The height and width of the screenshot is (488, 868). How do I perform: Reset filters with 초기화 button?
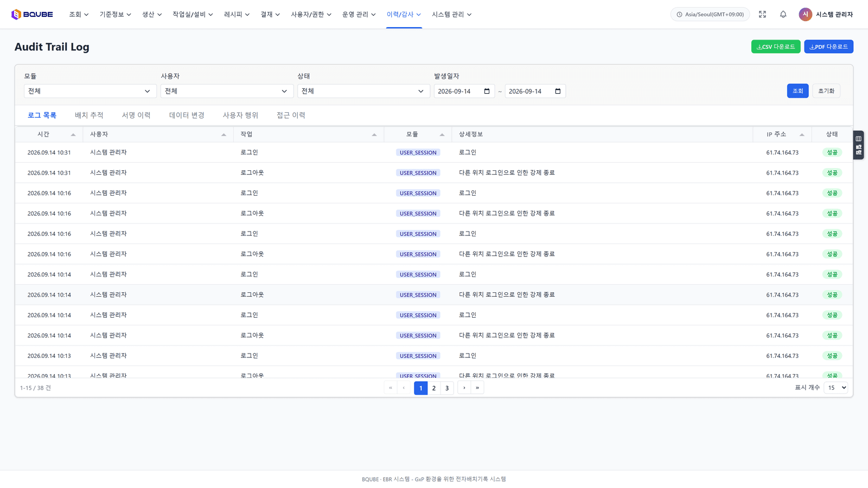point(826,91)
